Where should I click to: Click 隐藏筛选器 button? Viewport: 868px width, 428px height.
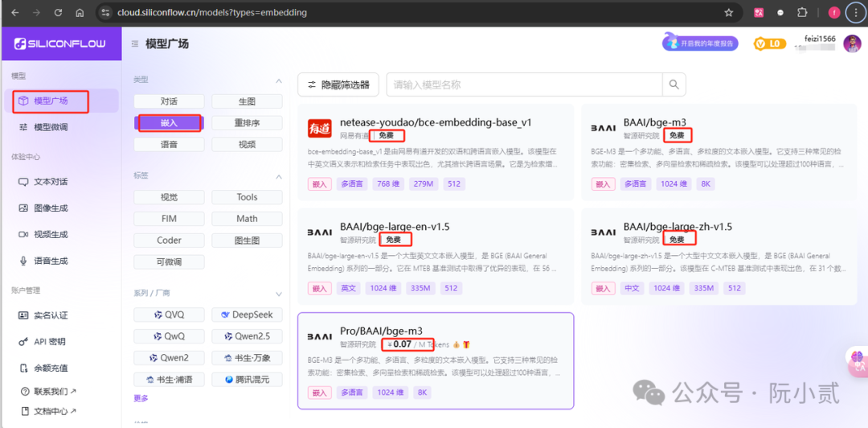point(338,84)
